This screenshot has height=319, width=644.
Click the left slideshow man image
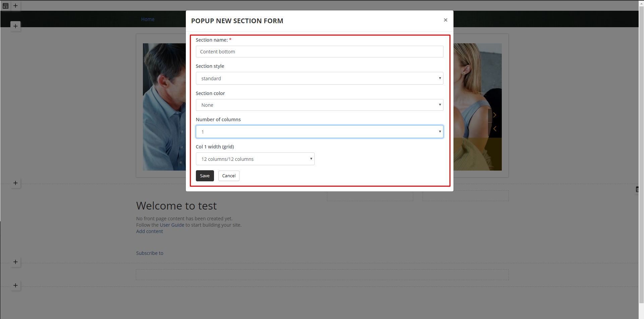pos(164,107)
